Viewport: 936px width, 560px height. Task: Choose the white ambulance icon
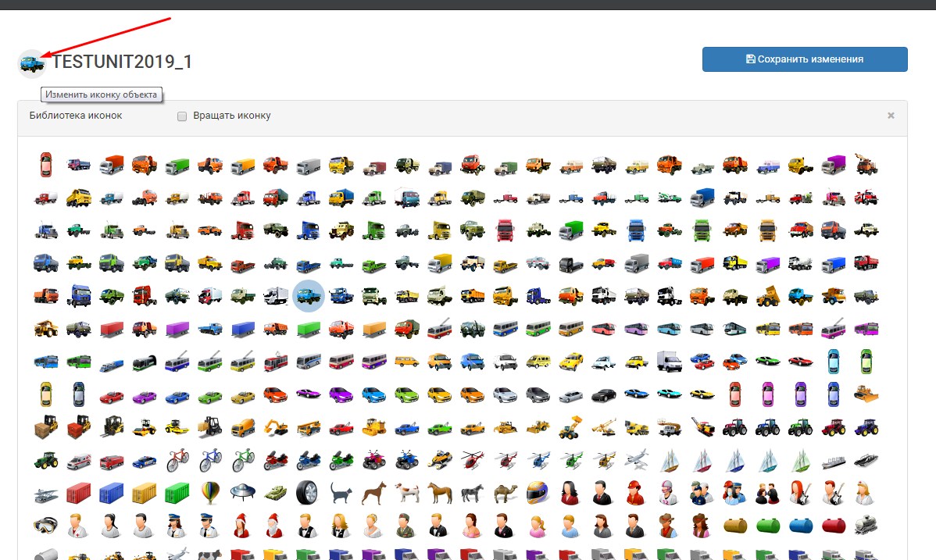pos(79,459)
